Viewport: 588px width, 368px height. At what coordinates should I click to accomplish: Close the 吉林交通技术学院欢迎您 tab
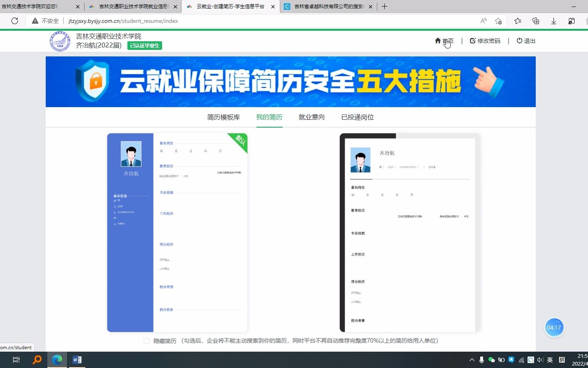[x=78, y=7]
